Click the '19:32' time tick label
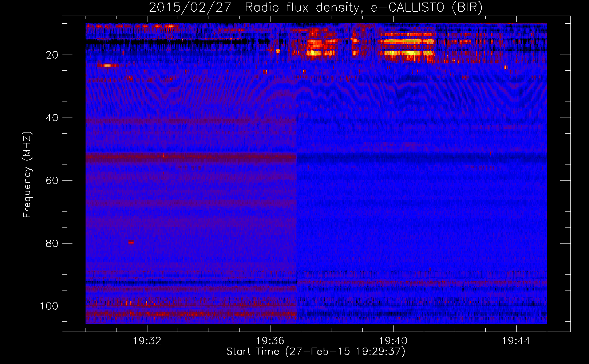The height and width of the screenshot is (364, 589). pos(147,341)
